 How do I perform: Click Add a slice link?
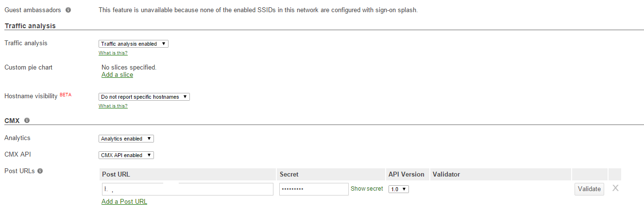(x=117, y=75)
